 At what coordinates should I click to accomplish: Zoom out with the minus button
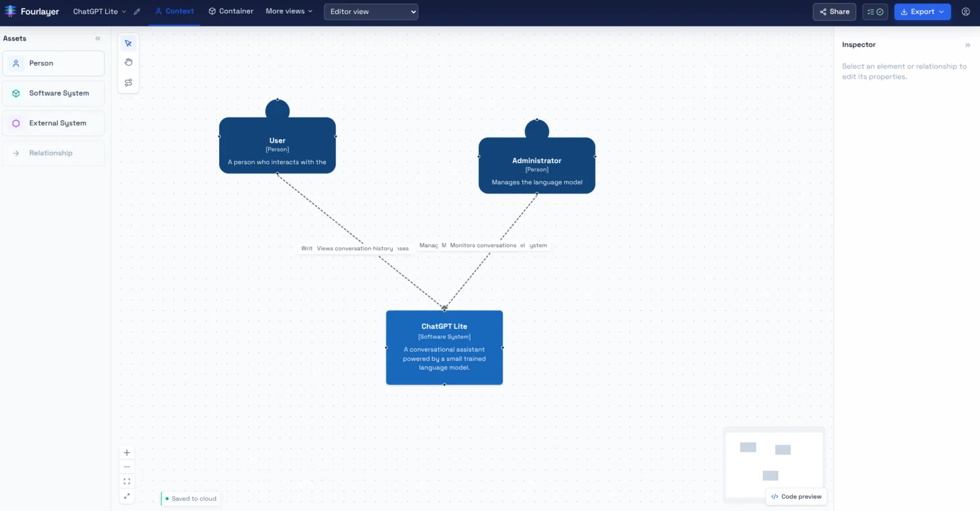point(127,467)
